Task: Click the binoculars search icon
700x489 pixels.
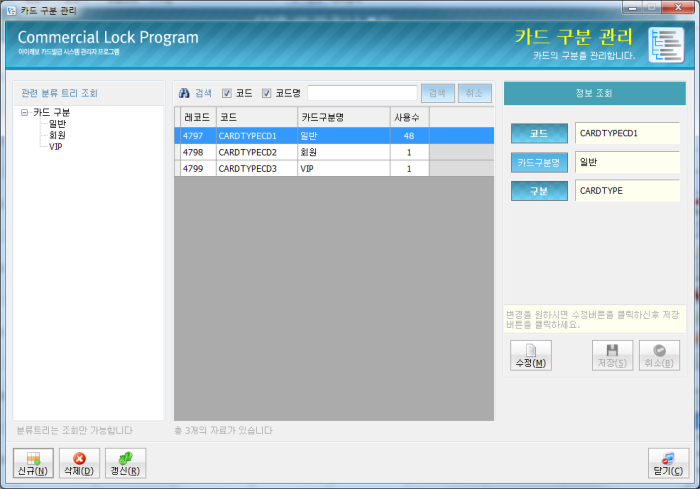Action: pos(184,93)
